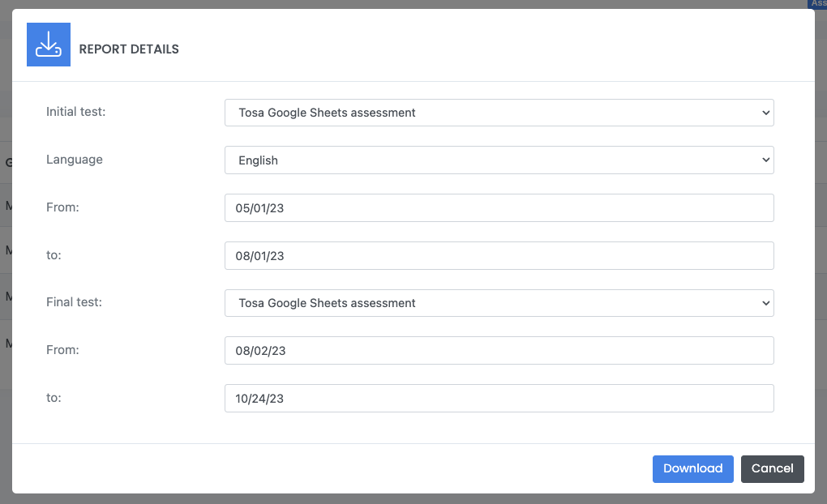Open the Final test dropdown

tap(499, 303)
